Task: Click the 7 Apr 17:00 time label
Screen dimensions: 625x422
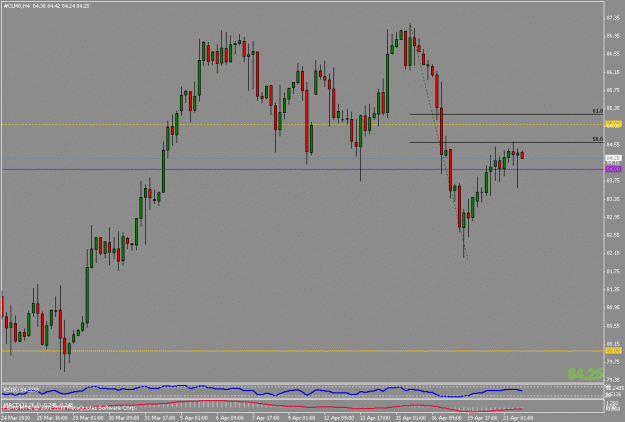Action: click(265, 418)
